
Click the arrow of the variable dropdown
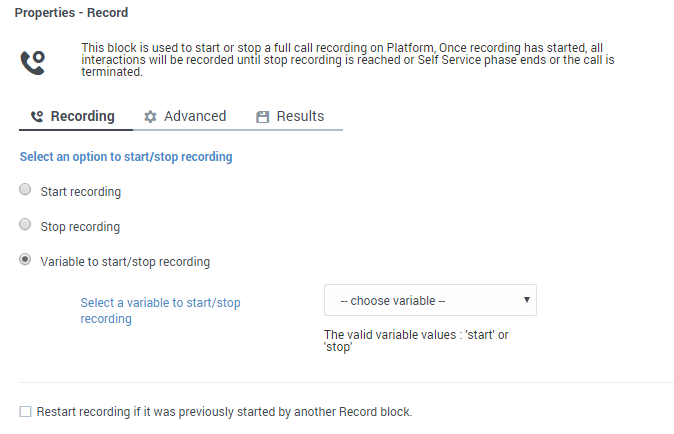526,300
